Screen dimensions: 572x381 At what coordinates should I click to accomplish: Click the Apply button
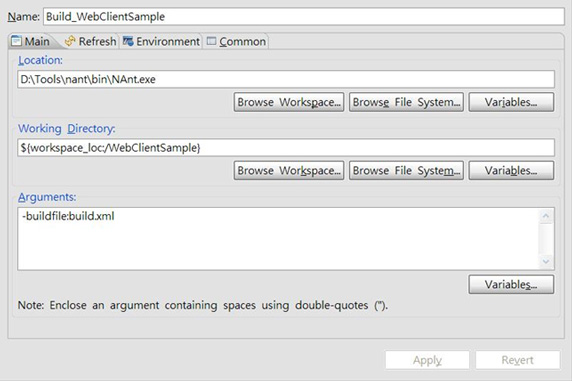pyautogui.click(x=427, y=360)
